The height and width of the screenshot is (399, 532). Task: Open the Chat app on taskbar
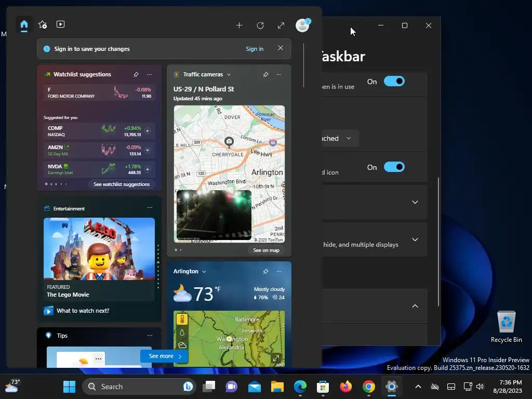tap(231, 387)
